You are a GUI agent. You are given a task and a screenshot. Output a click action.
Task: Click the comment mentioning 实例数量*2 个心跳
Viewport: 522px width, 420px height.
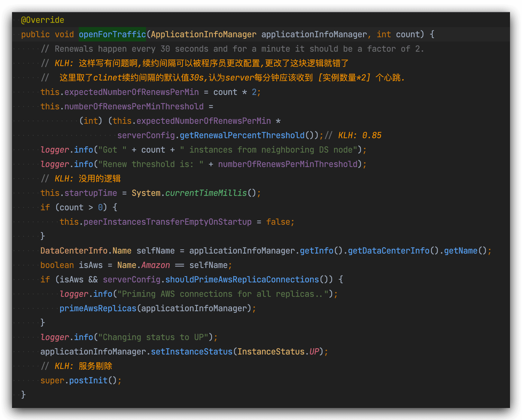(x=223, y=78)
